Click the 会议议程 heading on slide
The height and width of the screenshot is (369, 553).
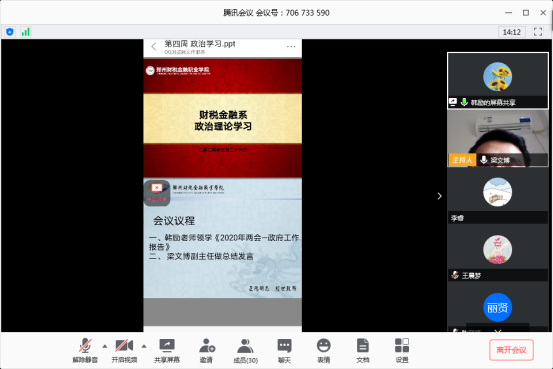point(174,221)
